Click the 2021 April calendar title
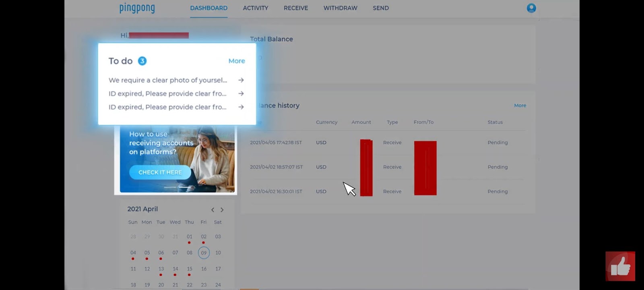This screenshot has height=290, width=644. [x=142, y=209]
